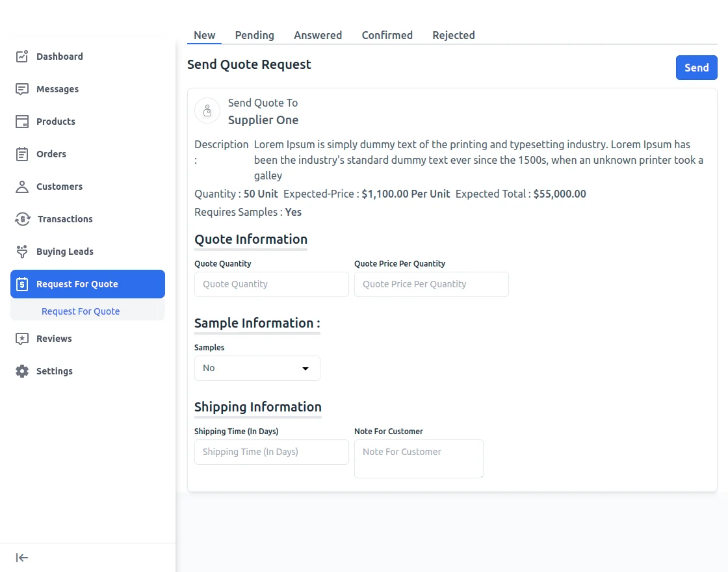Click the Reviews star icon
Image resolution: width=728 pixels, height=572 pixels.
(x=22, y=339)
